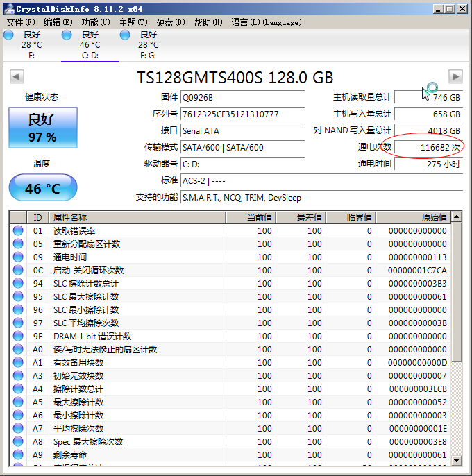Screen dimensions: 472x476
Task: Click the attribute list scrollbar down arrow
Action: click(456, 460)
